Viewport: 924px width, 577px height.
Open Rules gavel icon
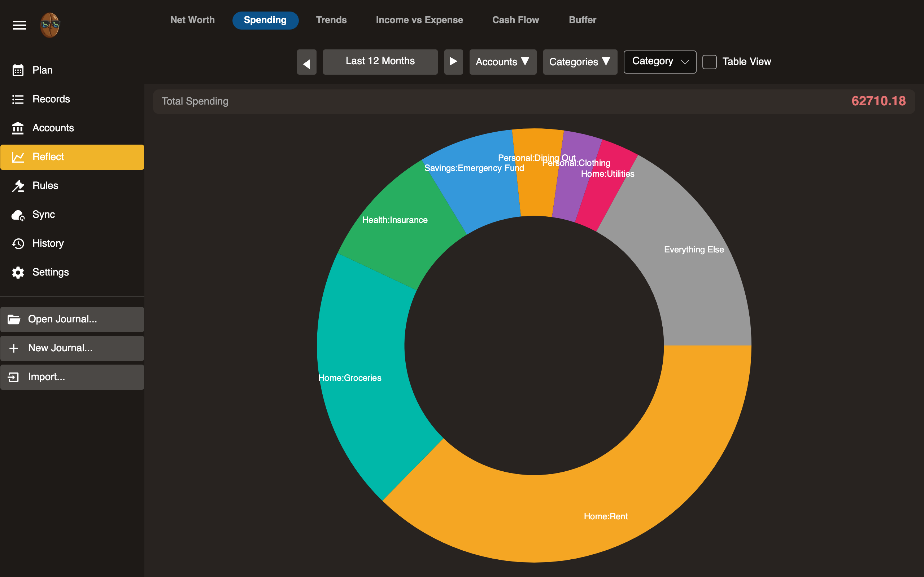click(18, 186)
